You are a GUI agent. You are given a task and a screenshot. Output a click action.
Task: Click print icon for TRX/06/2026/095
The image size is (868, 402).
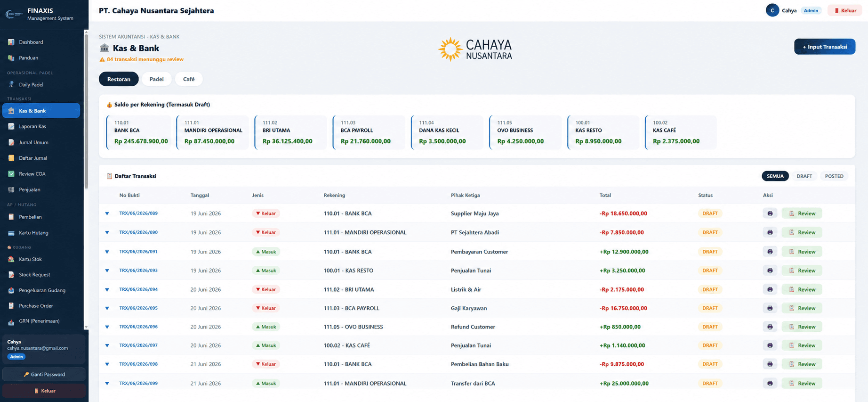pos(770,308)
